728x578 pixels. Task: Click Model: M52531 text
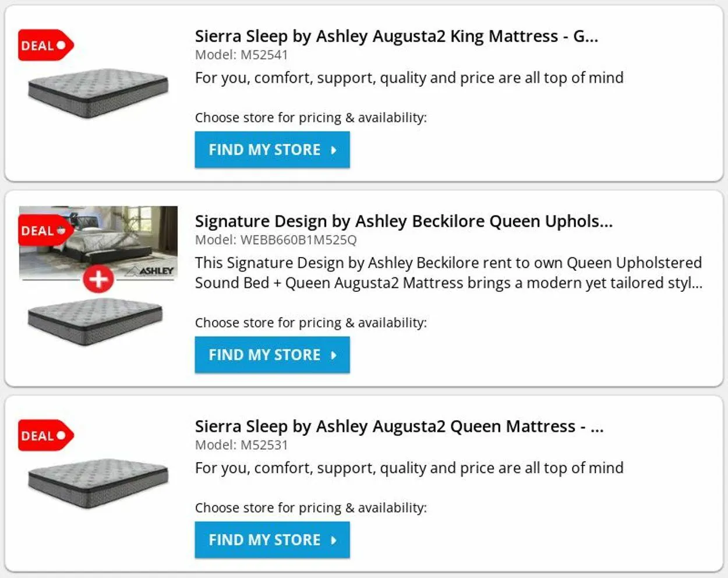pos(241,445)
